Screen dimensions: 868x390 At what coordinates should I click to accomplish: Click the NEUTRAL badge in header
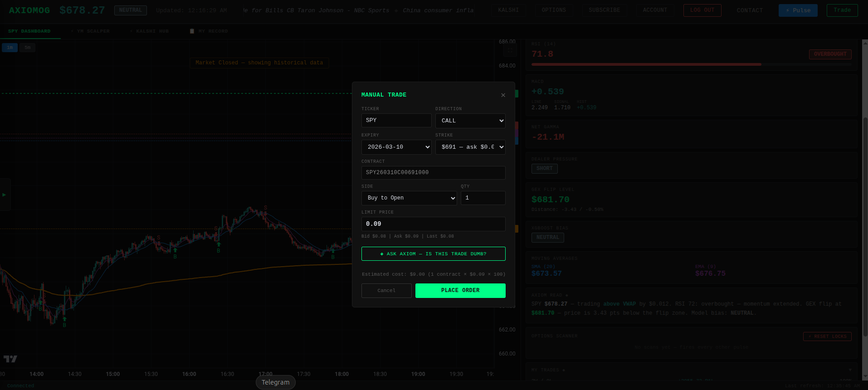[x=131, y=10]
